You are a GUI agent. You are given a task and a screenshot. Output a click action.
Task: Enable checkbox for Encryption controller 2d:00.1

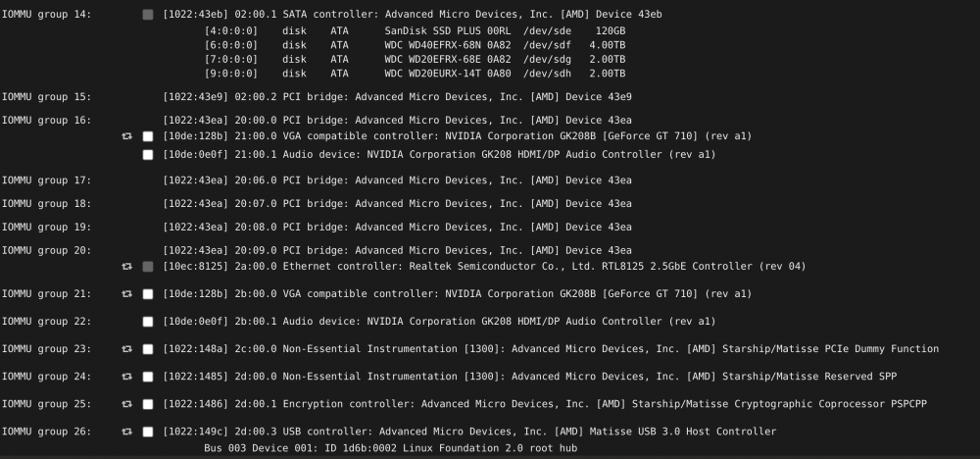148,404
